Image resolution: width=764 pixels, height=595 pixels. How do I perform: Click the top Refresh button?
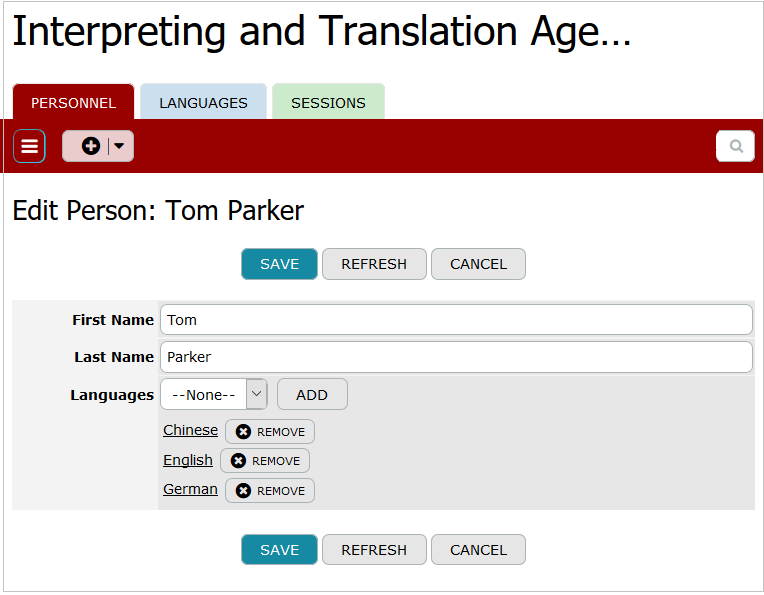tap(374, 264)
